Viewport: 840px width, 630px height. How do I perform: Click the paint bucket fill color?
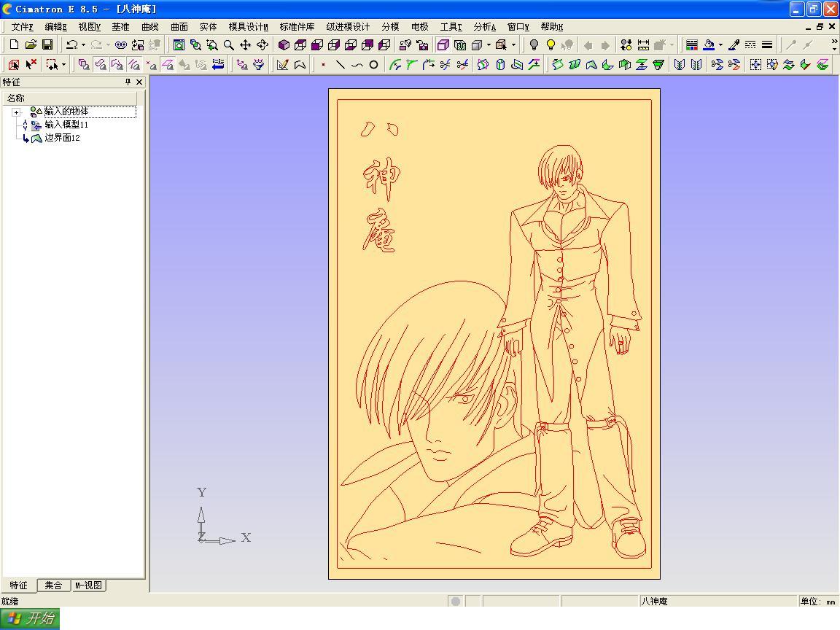[709, 45]
